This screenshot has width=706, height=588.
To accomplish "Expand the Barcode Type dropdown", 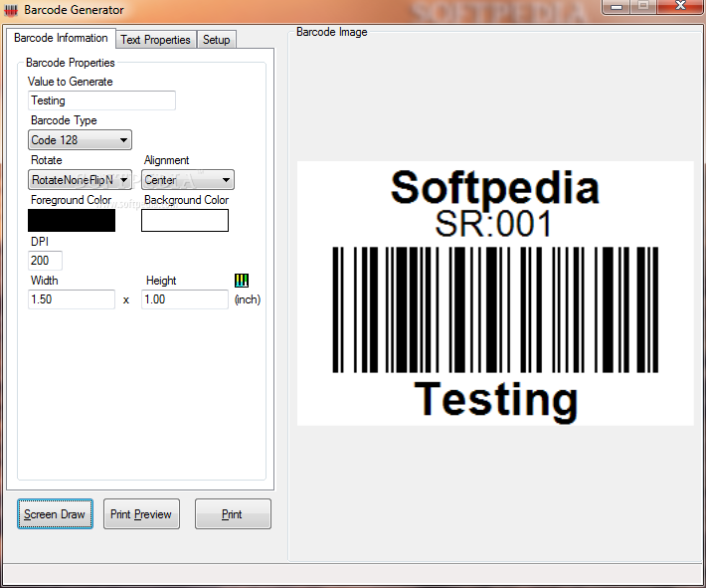I will tap(80, 139).
